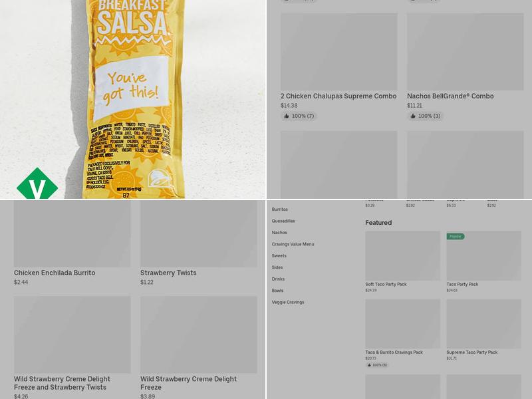Go to Cravings Value Menu category
The width and height of the screenshot is (532, 399).
point(293,244)
